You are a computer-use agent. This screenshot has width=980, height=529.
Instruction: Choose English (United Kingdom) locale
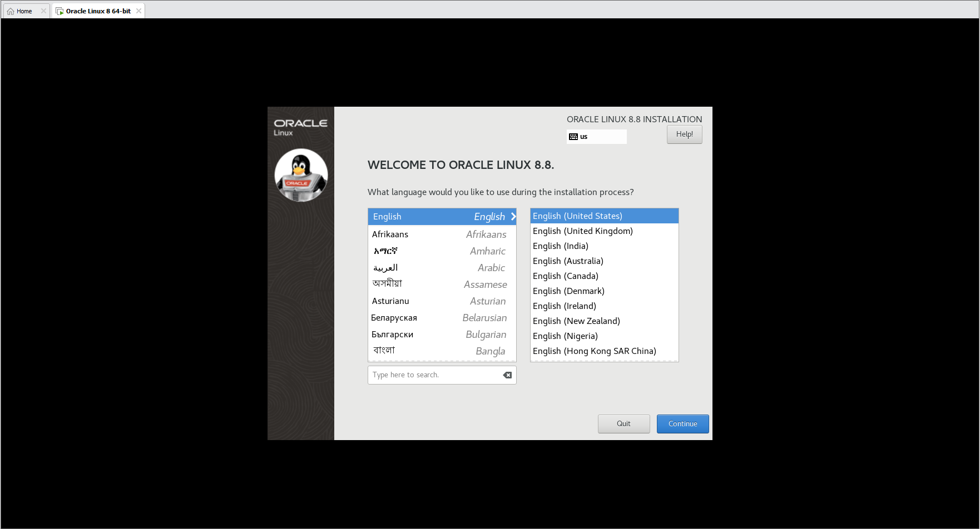point(604,231)
